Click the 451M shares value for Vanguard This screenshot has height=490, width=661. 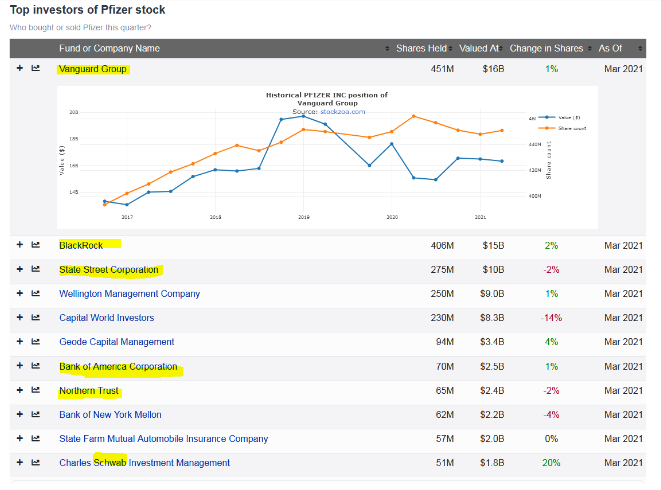pyautogui.click(x=442, y=69)
